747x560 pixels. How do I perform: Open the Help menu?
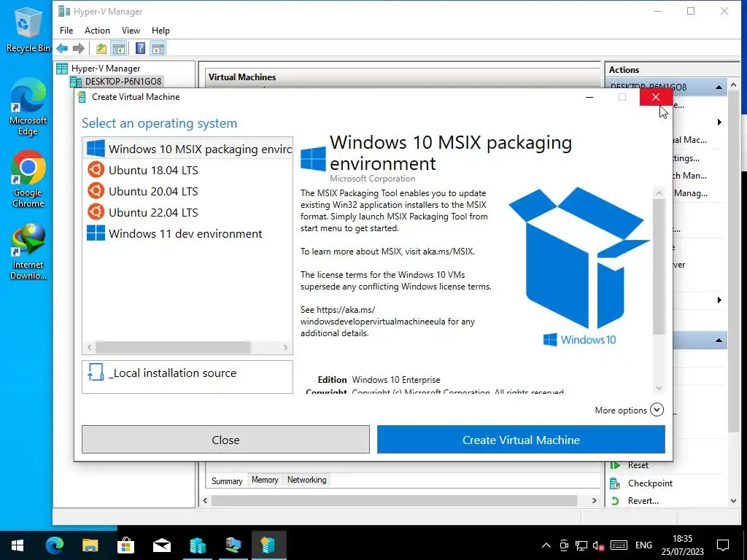coord(160,31)
